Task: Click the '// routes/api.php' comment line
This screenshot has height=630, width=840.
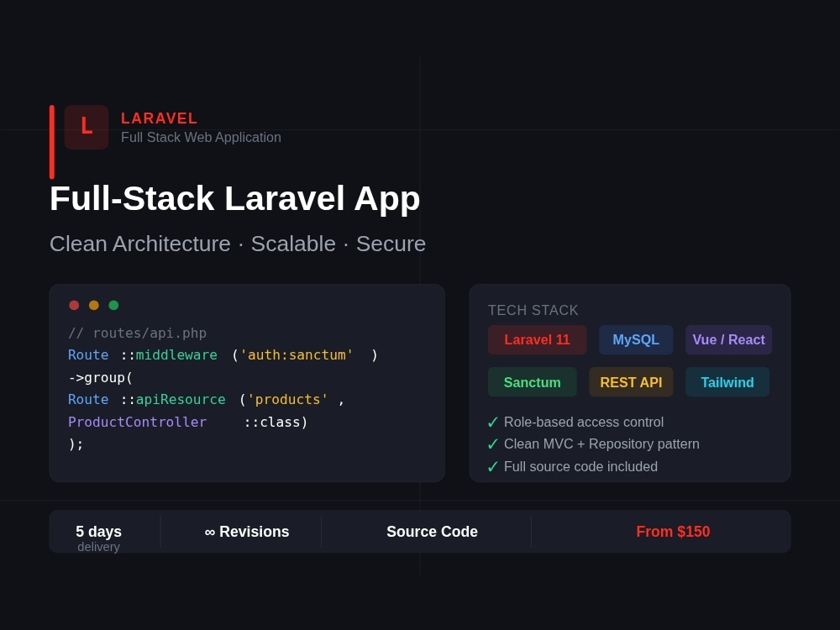Action: pyautogui.click(x=137, y=333)
